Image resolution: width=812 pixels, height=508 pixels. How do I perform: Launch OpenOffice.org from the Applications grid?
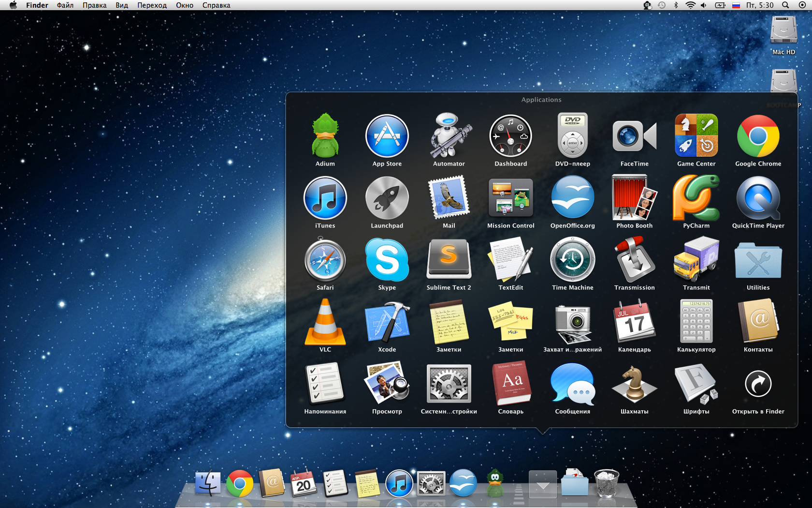[573, 198]
